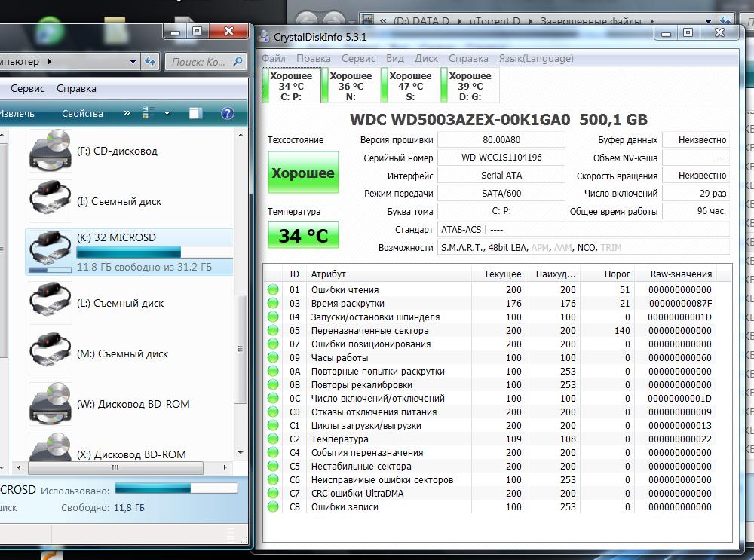Switch to the N: disk at 36 °C
Image resolution: width=754 pixels, height=560 pixels.
coord(351,86)
